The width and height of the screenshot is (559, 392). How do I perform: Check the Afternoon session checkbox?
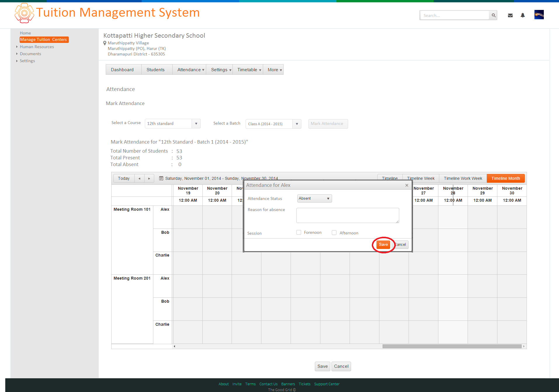click(334, 233)
